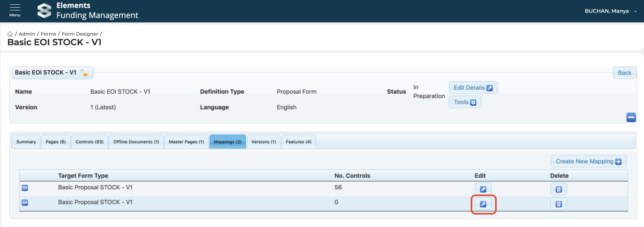
Task: Delete the mapping with 56 controls
Action: (558, 189)
